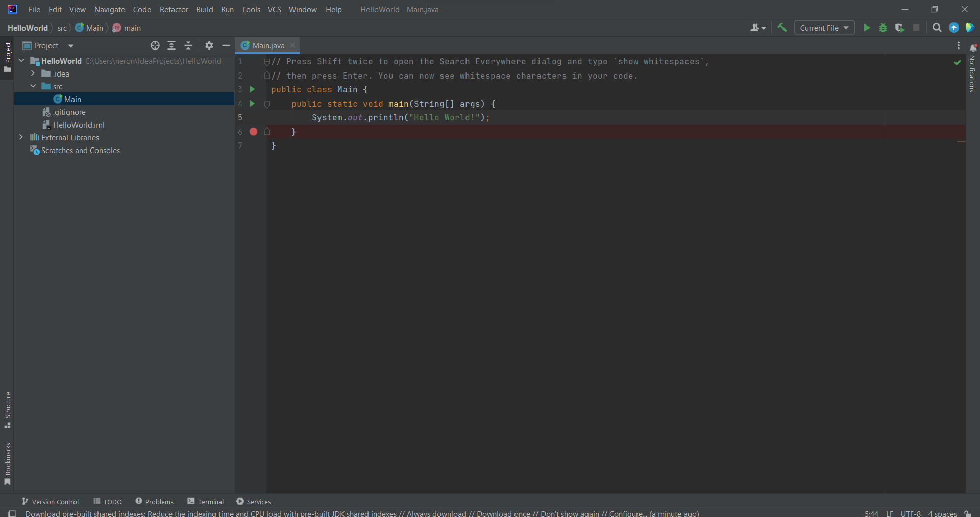Collapse All in Project panel
The image size is (980, 517).
(x=188, y=45)
